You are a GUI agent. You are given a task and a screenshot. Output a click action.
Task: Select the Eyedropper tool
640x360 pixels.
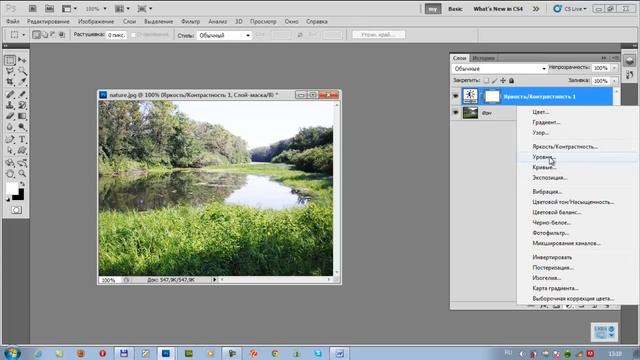pyautogui.click(x=22, y=82)
